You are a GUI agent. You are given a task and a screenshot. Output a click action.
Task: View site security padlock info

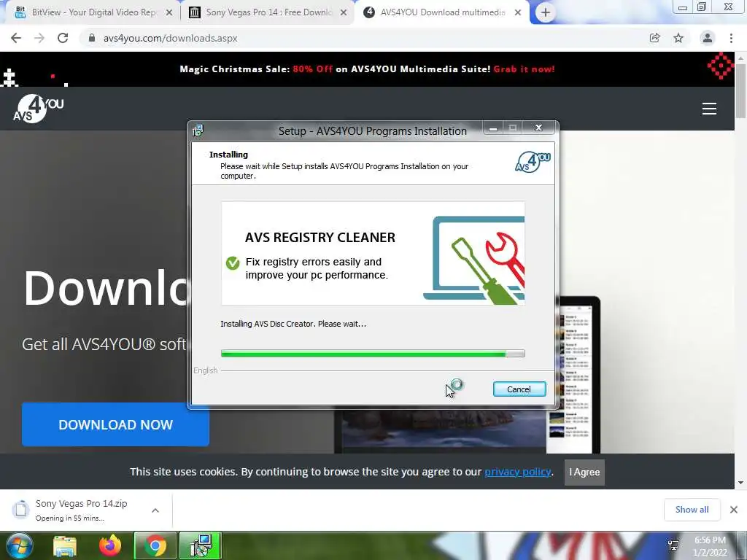point(92,38)
